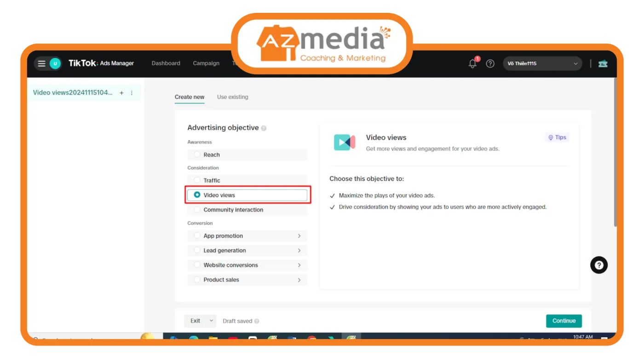Click 'Choose this objective to:' text
644x362 pixels.
(367, 179)
